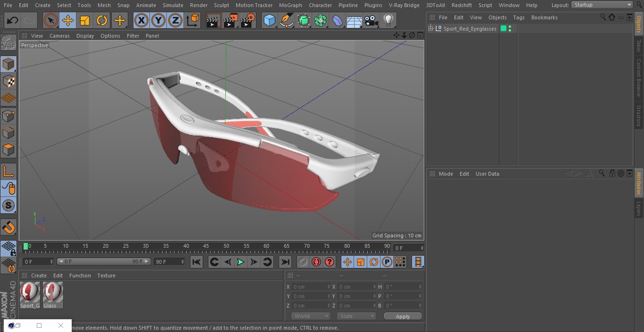Enable Edges mode
This screenshot has width=644, height=332.
tap(8, 133)
